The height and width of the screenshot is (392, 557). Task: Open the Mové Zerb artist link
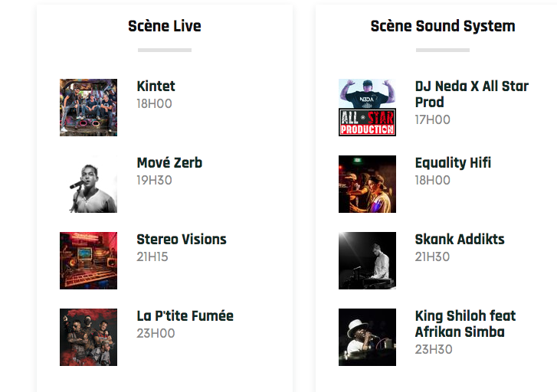pos(169,163)
